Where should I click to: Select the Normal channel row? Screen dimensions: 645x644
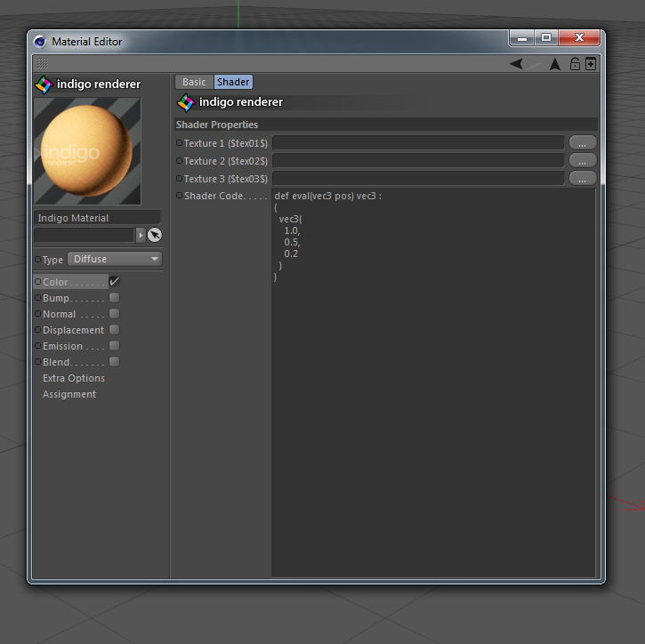(x=71, y=314)
